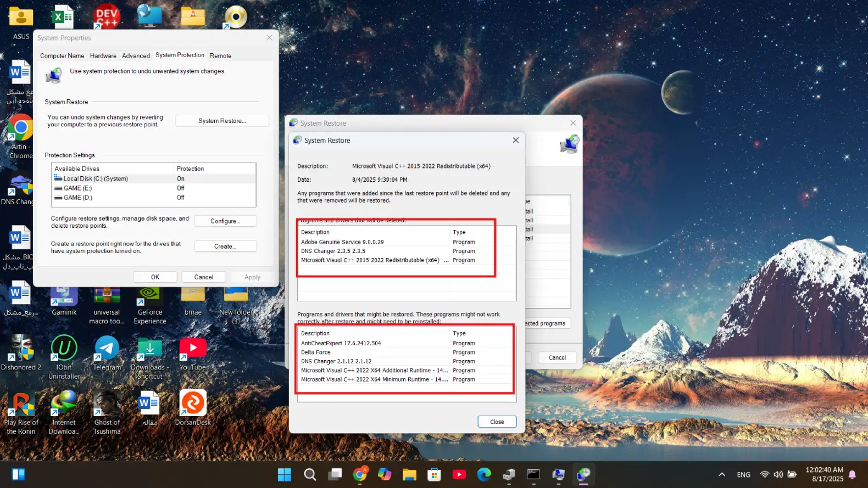Open the Windows Start menu

coord(285,474)
